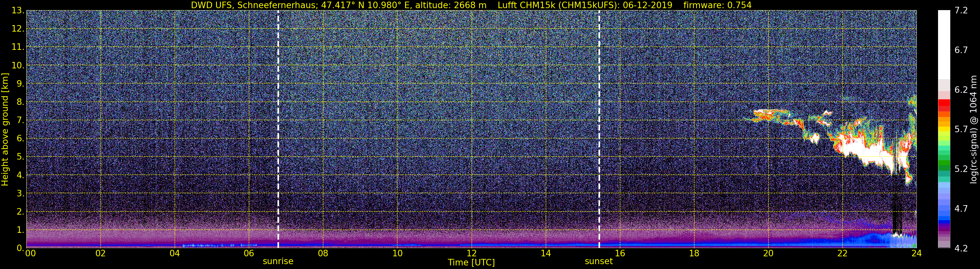Click the height axis tick label 7.
Viewport: 980px width, 269px height.
click(x=20, y=120)
